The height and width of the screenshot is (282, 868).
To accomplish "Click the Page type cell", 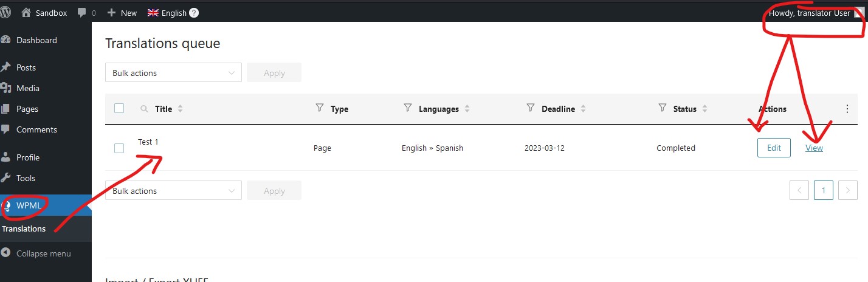I will [x=322, y=148].
